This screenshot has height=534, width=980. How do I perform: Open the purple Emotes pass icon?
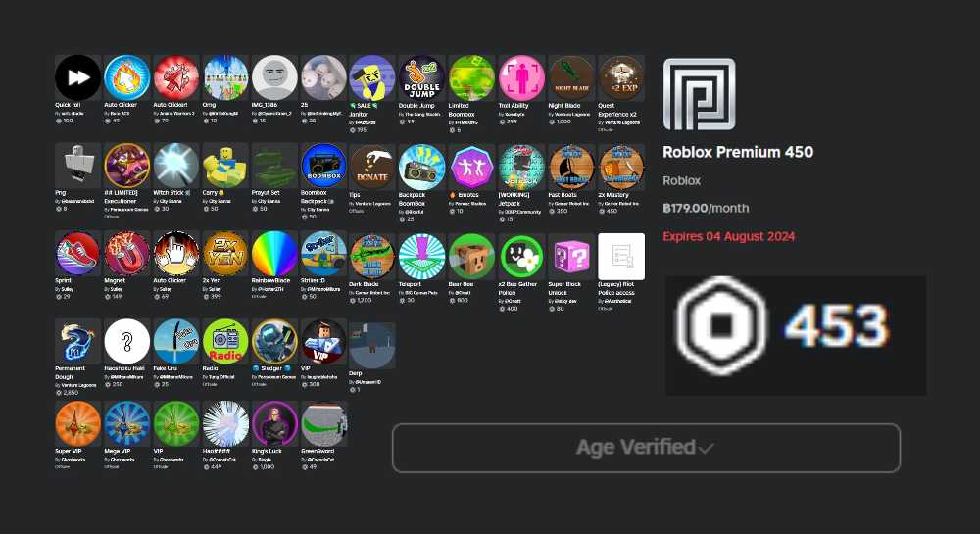471,168
